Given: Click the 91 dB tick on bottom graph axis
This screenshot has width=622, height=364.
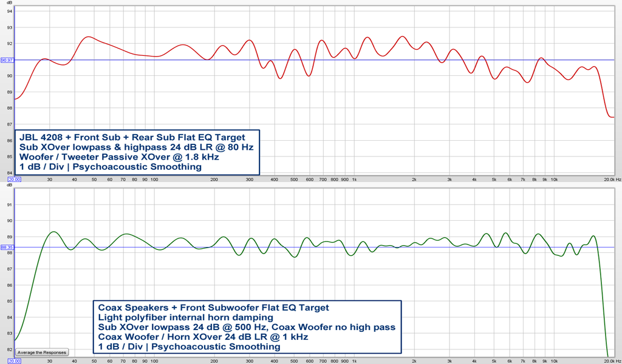Looking at the screenshot, I should (x=9, y=205).
